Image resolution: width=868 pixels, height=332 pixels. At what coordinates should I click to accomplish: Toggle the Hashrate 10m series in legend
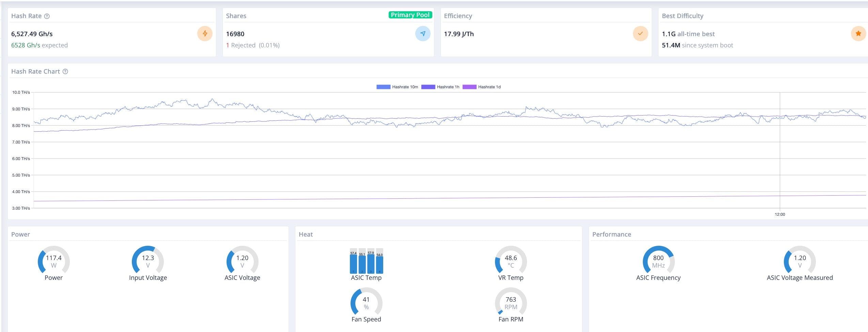coord(405,87)
